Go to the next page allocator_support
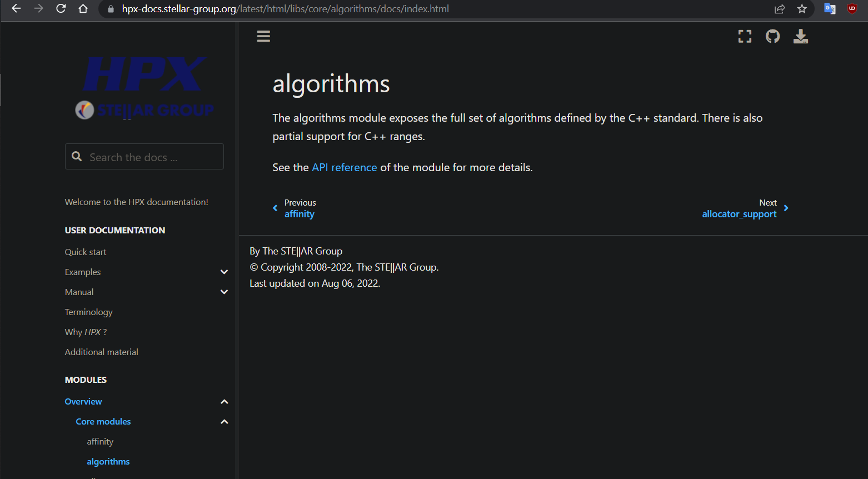 pos(739,214)
